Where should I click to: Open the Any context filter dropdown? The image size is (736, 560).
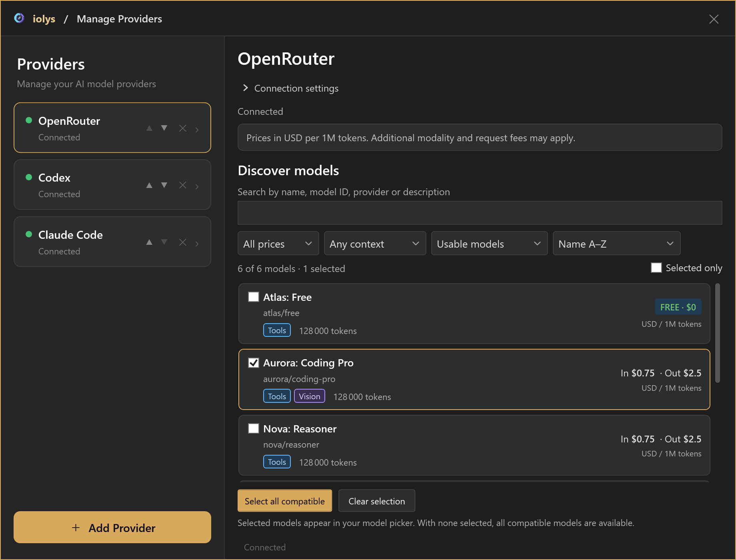click(375, 244)
